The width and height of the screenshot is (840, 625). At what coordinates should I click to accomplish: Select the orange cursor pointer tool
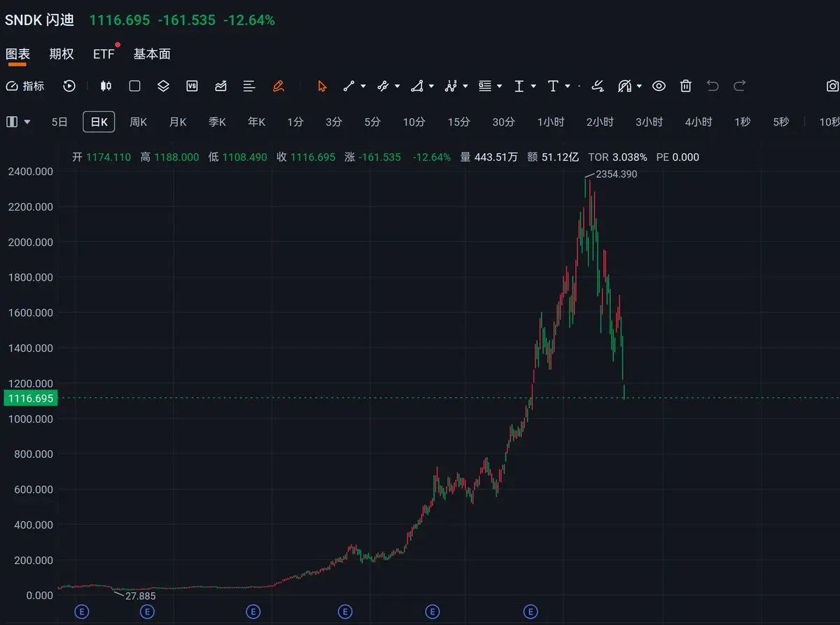pos(322,86)
